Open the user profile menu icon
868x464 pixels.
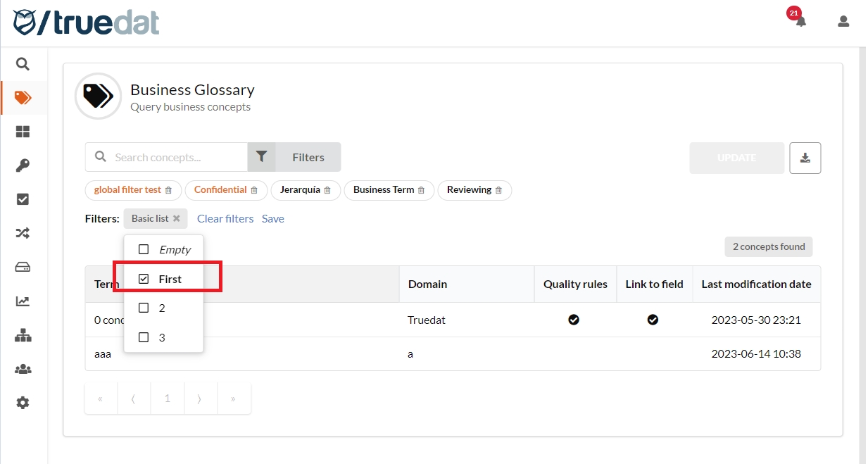843,21
